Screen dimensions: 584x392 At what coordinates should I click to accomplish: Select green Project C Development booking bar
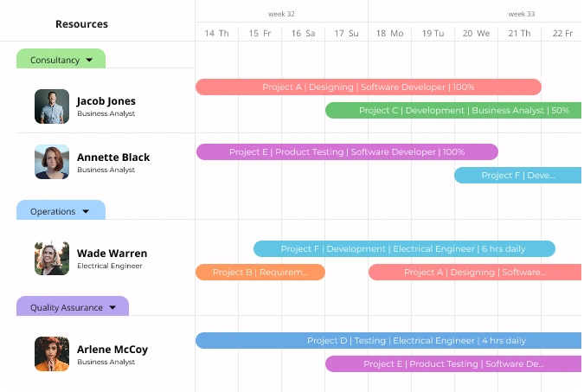[452, 111]
